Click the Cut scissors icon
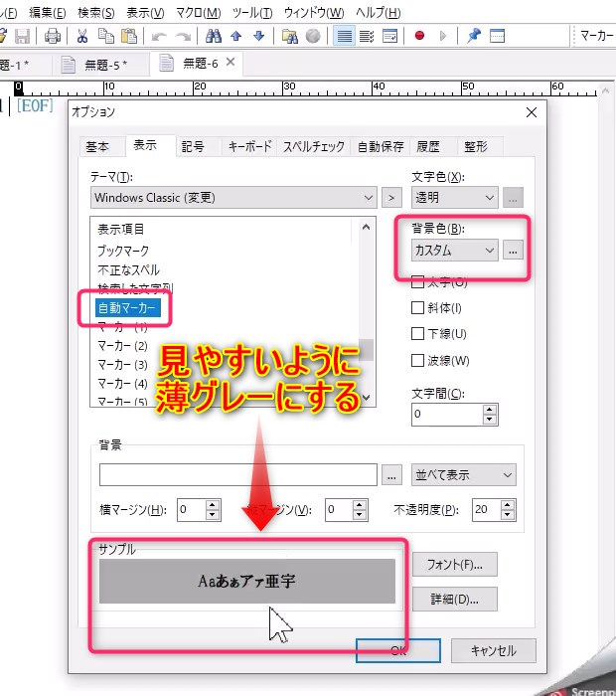This screenshot has width=616, height=696. coord(82,36)
